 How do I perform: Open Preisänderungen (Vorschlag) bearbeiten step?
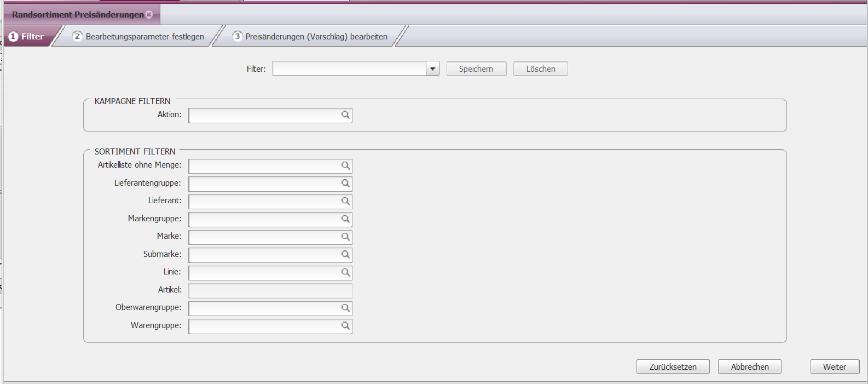click(310, 37)
